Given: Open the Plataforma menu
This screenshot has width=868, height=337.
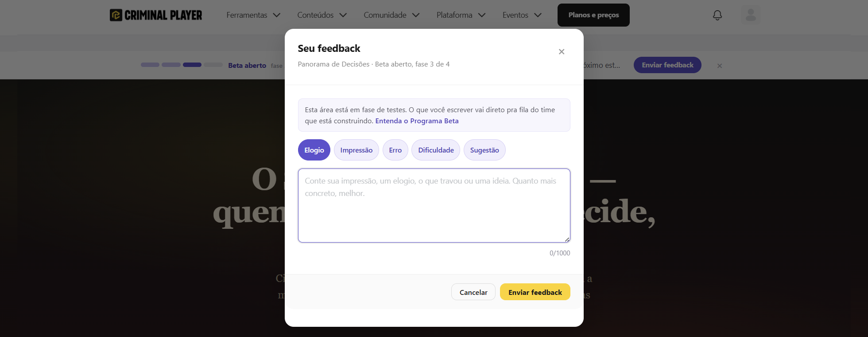Looking at the screenshot, I should click(461, 15).
